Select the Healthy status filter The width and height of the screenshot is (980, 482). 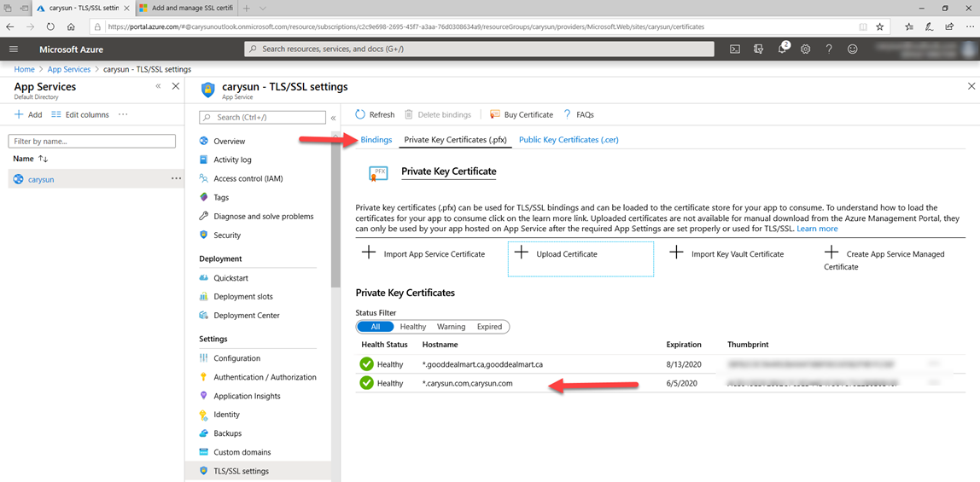412,327
